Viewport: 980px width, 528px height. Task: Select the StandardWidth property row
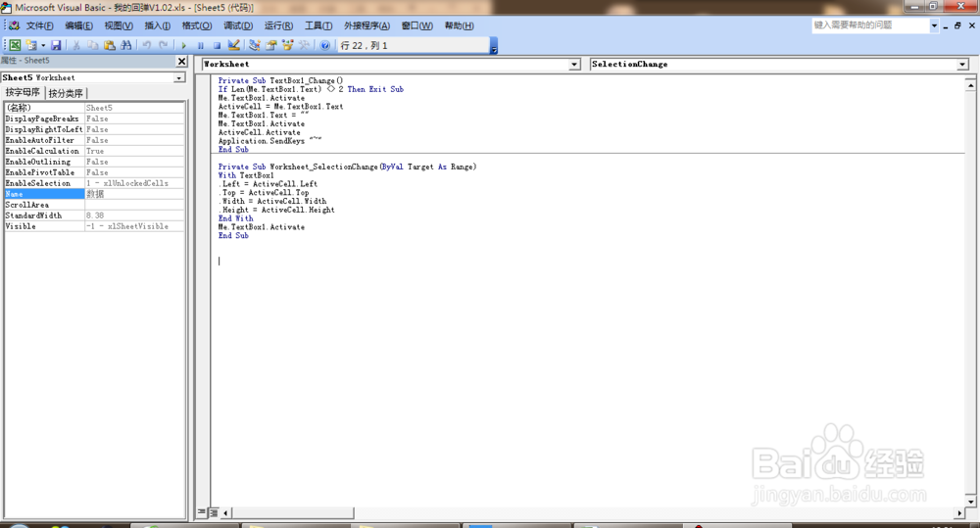tap(94, 216)
